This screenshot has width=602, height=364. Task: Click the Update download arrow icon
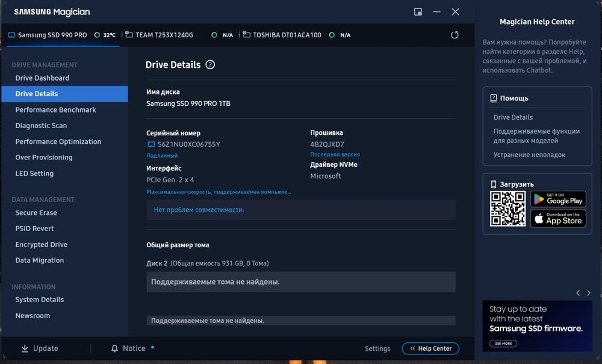(x=25, y=348)
